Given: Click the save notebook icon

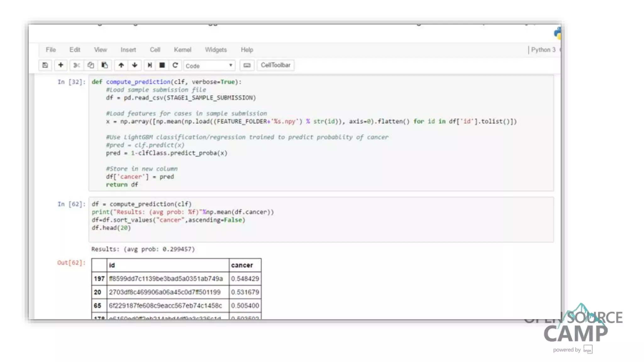Looking at the screenshot, I should tap(45, 65).
